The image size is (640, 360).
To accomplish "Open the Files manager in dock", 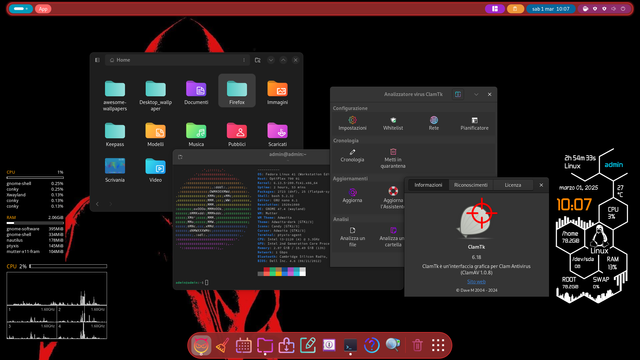I will coord(265,345).
